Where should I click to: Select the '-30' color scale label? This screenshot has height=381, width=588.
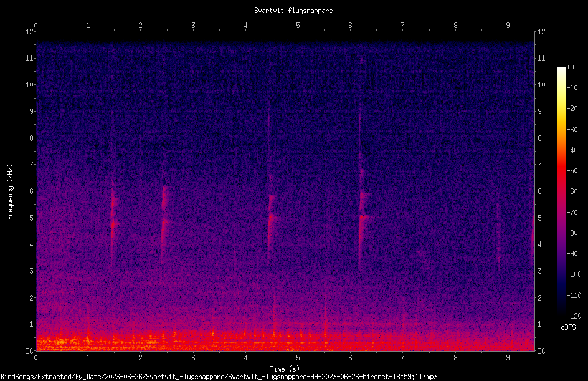(x=572, y=130)
